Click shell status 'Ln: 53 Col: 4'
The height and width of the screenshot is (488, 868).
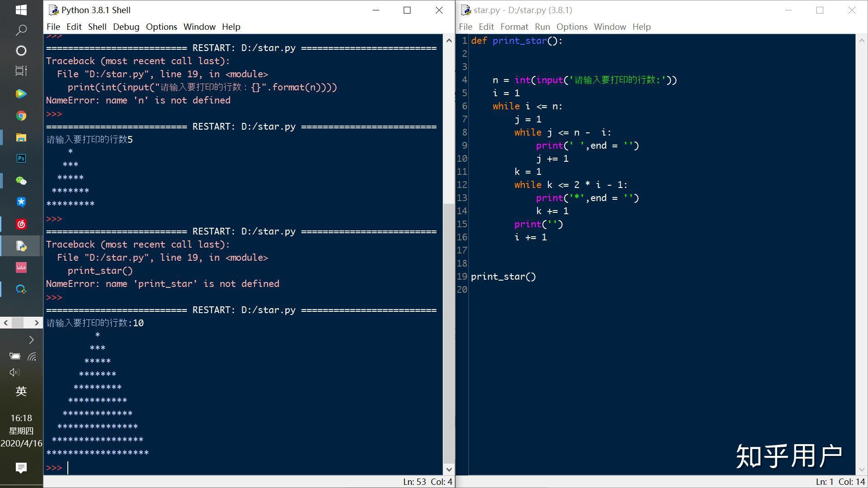(428, 482)
